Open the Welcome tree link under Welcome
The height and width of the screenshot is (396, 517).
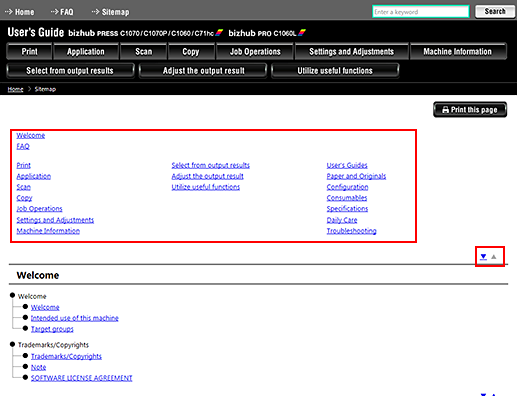coord(45,307)
